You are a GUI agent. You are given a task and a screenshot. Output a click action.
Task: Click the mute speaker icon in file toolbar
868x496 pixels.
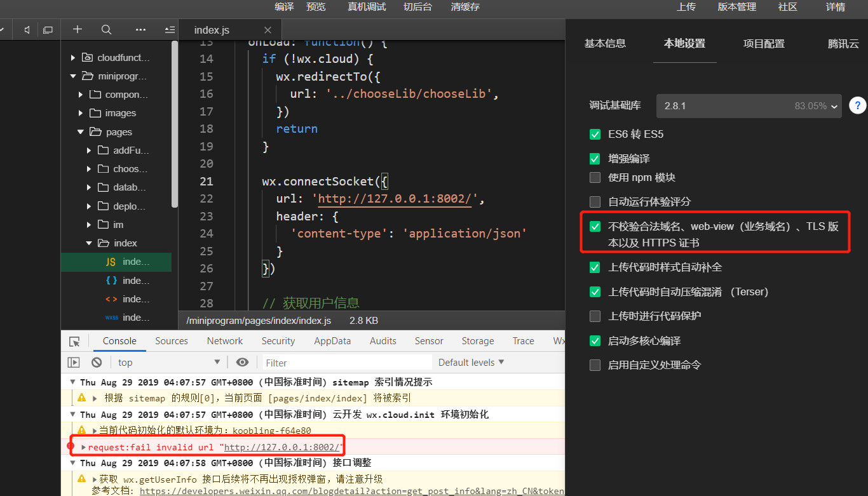click(27, 30)
